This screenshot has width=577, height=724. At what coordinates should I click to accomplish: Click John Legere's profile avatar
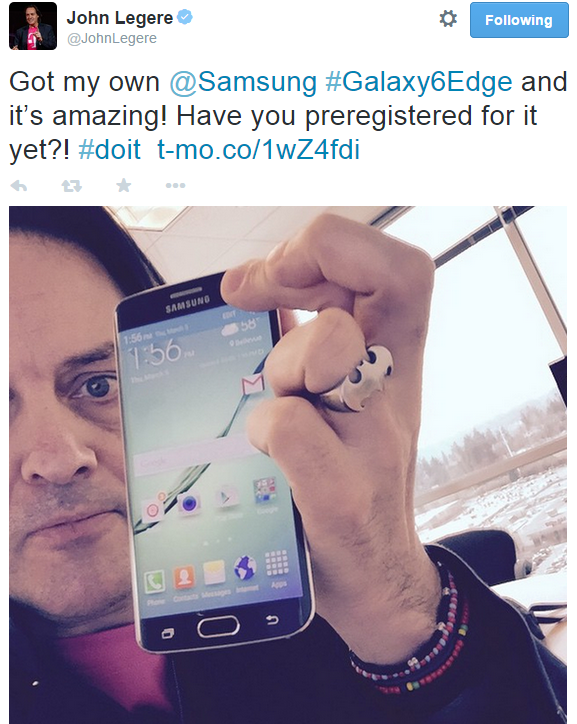pos(33,26)
